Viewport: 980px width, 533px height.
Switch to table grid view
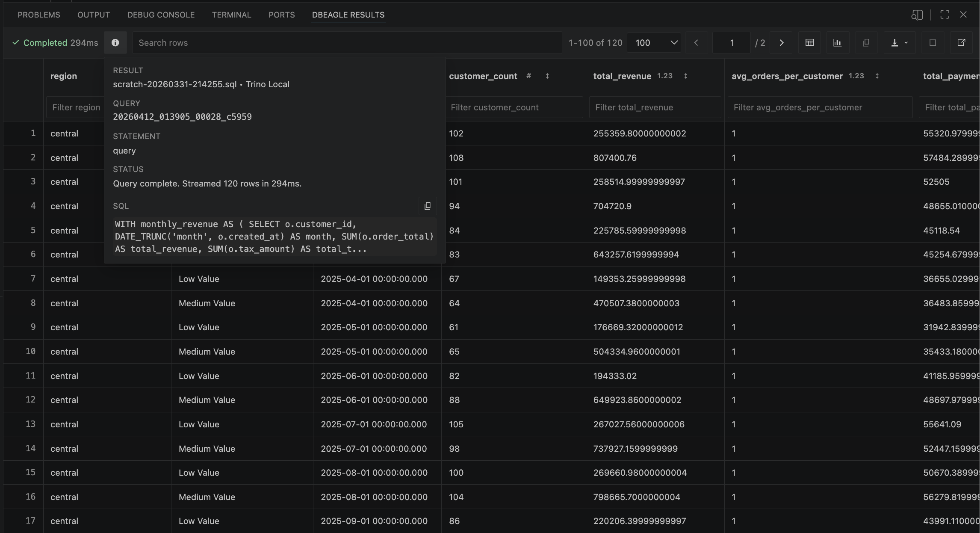[x=809, y=43]
